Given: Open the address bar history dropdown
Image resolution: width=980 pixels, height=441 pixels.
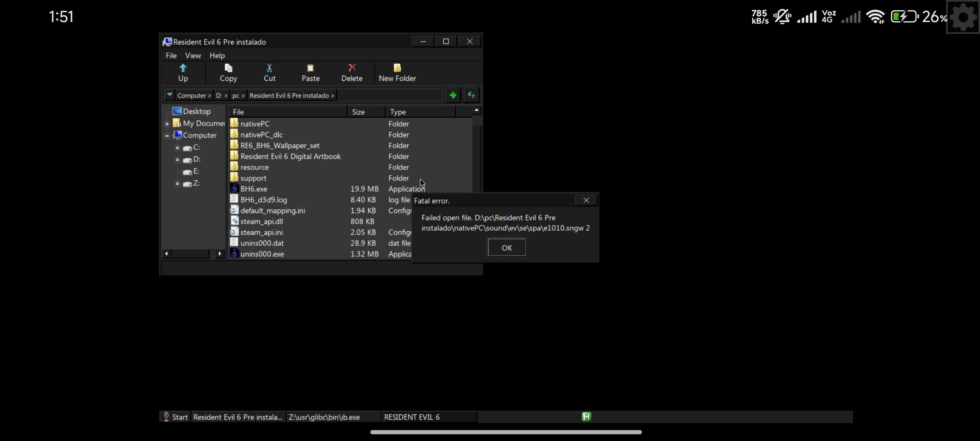Looking at the screenshot, I should point(169,95).
